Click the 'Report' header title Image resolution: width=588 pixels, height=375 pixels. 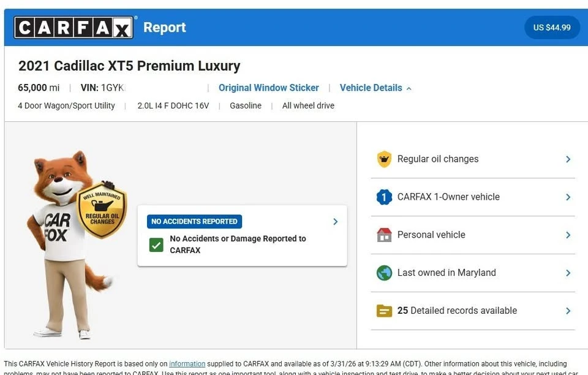(x=165, y=28)
